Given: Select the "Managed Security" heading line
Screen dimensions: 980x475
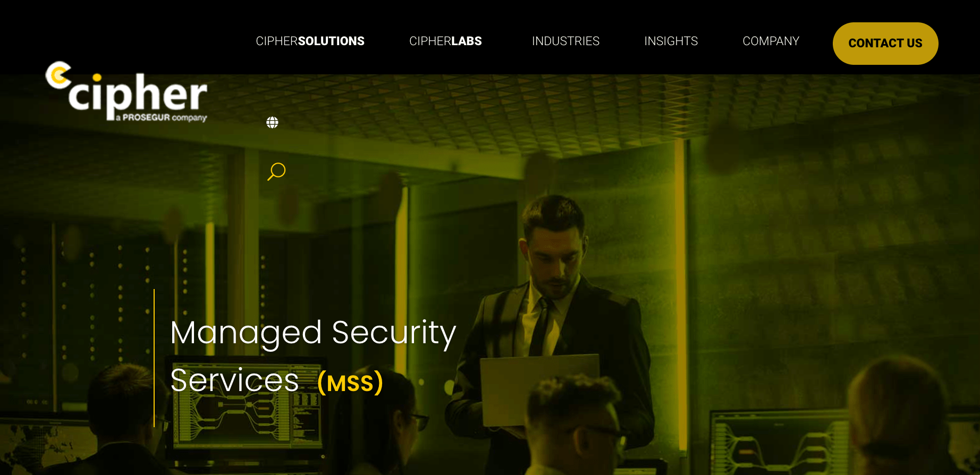Looking at the screenshot, I should pyautogui.click(x=313, y=334).
